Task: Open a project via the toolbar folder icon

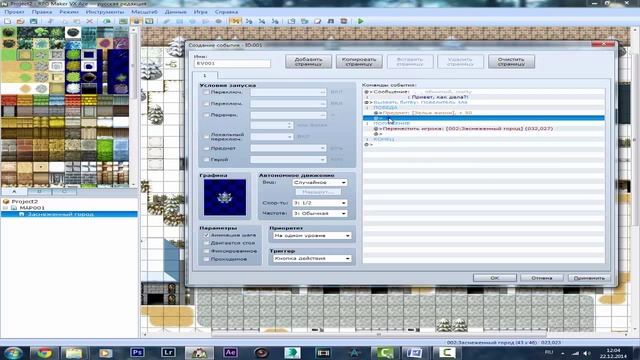Action: tap(20, 21)
